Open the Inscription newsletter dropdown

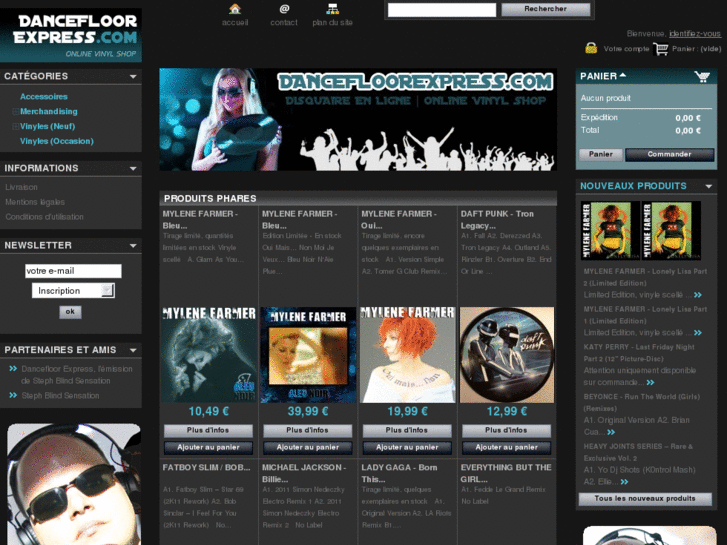[x=73, y=290]
